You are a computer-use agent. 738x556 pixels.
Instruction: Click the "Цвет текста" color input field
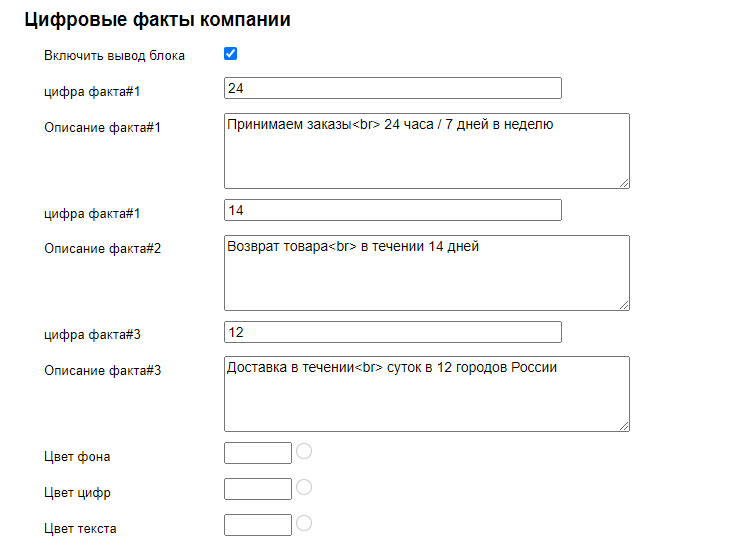258,525
